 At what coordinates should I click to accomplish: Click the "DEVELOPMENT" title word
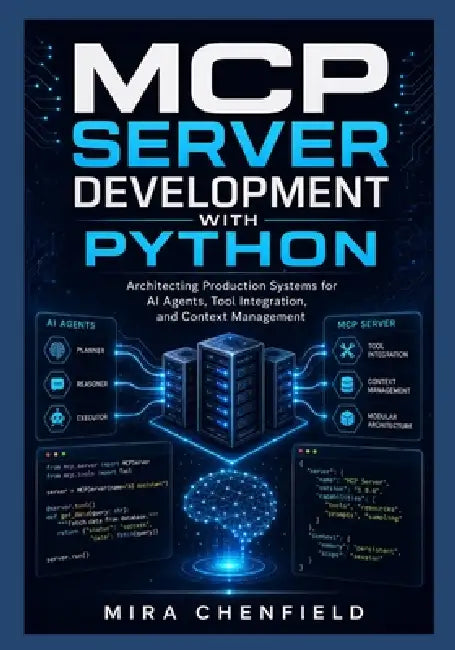pyautogui.click(x=231, y=191)
